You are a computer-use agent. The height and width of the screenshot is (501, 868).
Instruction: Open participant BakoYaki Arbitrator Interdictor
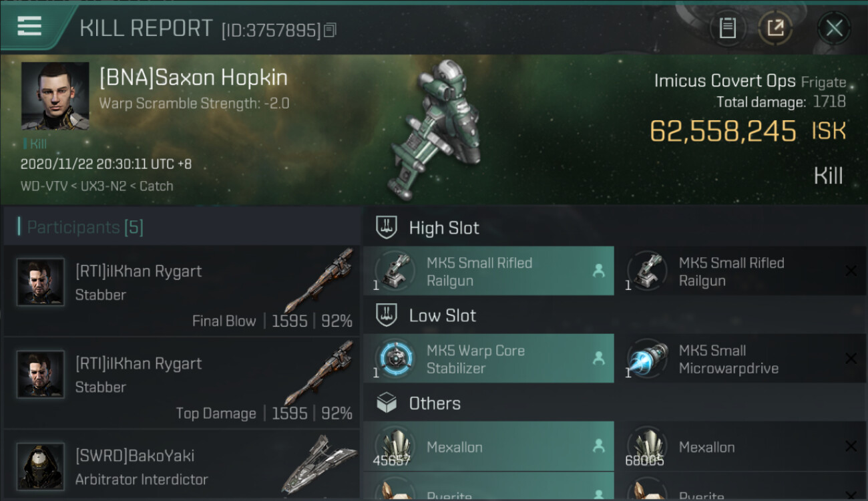point(182,466)
